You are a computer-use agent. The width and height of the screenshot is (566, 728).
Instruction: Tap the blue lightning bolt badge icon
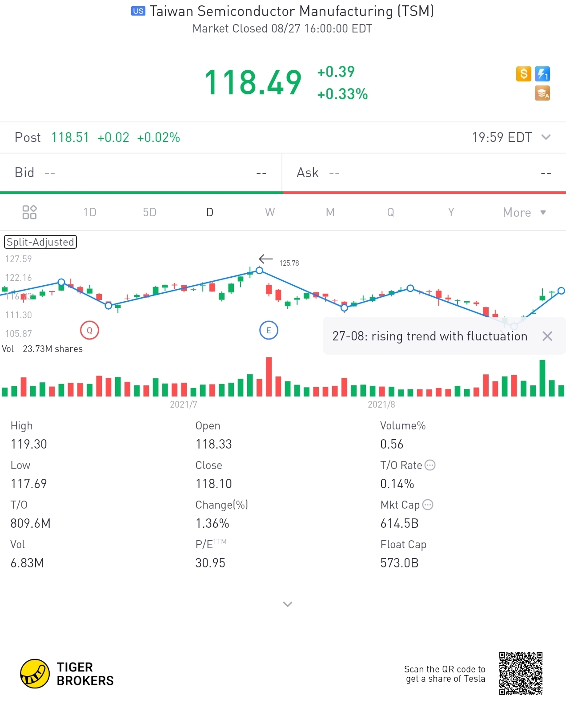[x=542, y=74]
